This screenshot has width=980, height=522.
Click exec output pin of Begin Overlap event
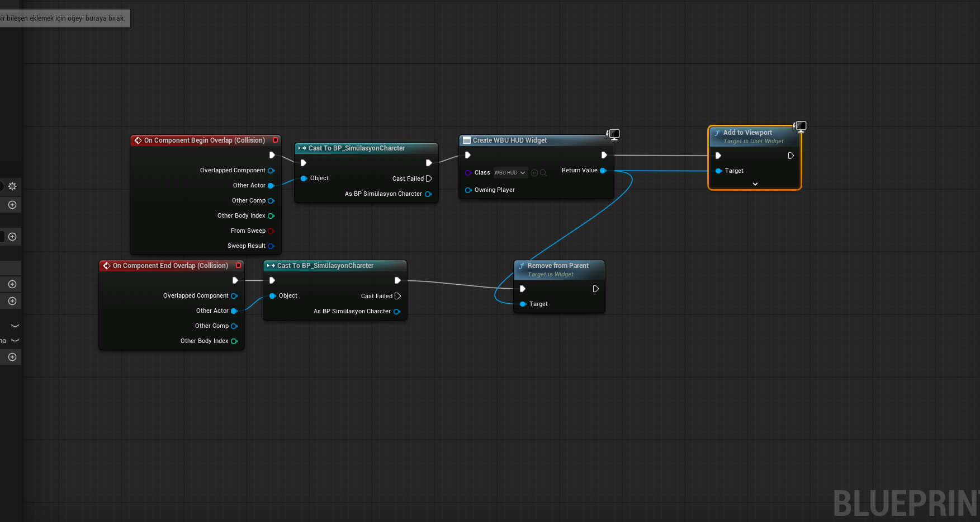coord(272,155)
